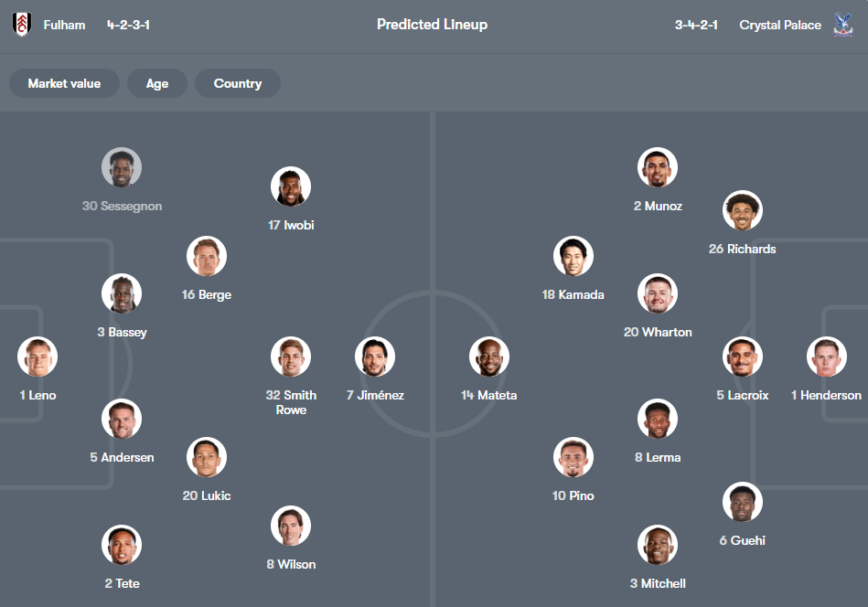Select goalkeeper Leno's player photo
This screenshot has height=607, width=868.
[x=37, y=357]
